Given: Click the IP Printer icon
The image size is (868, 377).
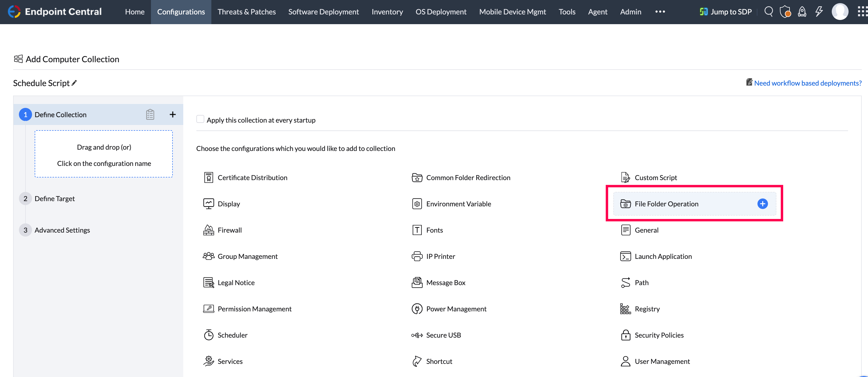Looking at the screenshot, I should click(417, 256).
